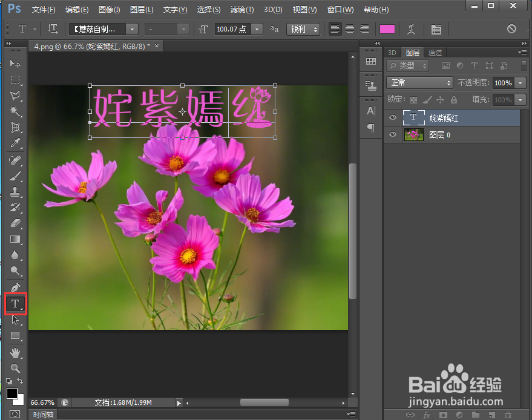The width and height of the screenshot is (532, 420).
Task: Open the blending mode dropdown showing 正常
Action: point(419,82)
